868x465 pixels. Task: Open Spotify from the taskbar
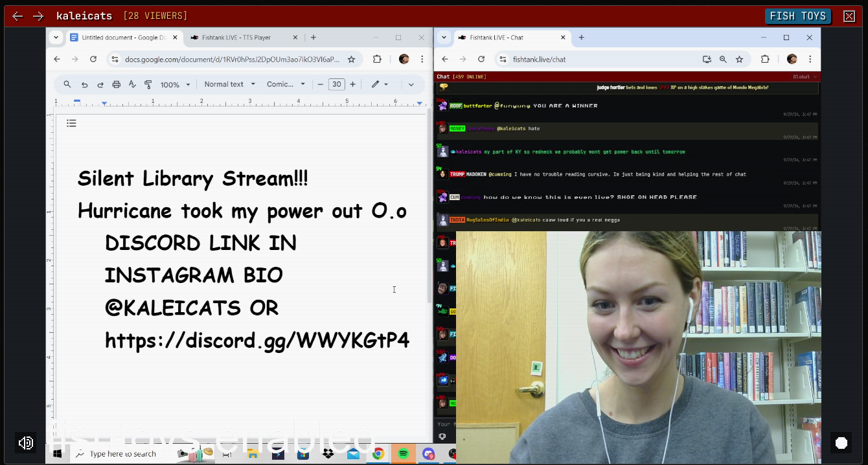(x=403, y=454)
